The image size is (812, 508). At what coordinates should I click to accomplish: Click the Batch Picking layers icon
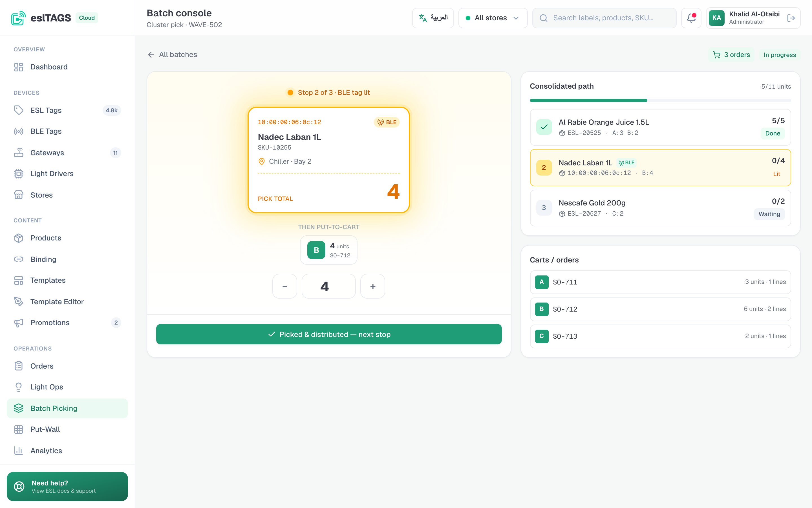pos(18,408)
